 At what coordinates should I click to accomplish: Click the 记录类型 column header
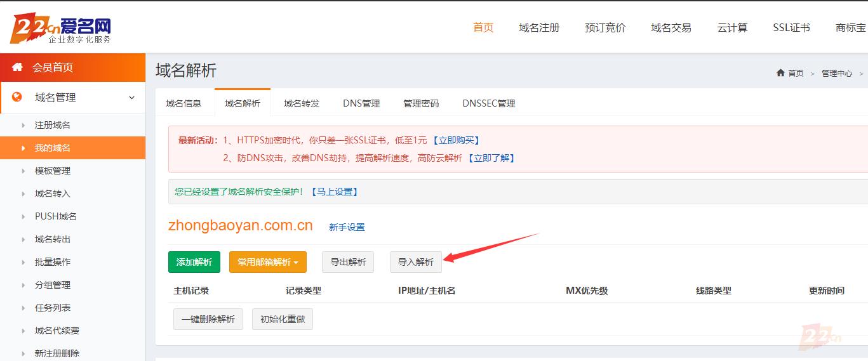304,291
